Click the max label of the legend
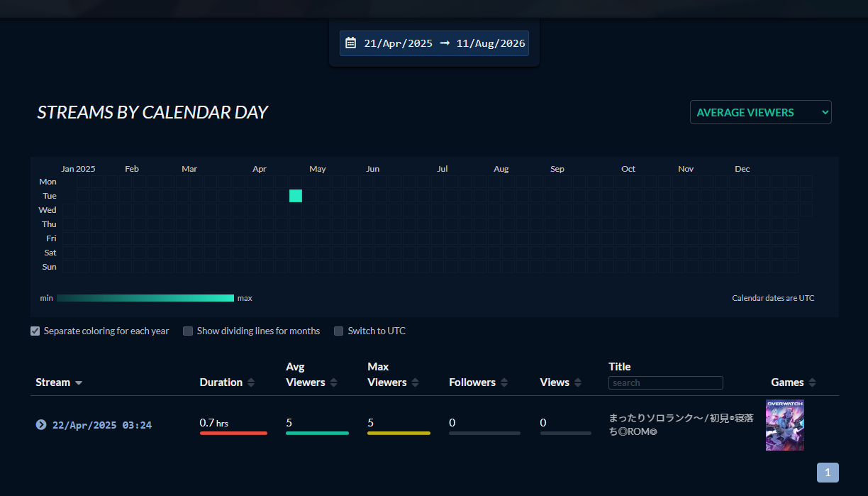The height and width of the screenshot is (496, 868). (x=245, y=298)
